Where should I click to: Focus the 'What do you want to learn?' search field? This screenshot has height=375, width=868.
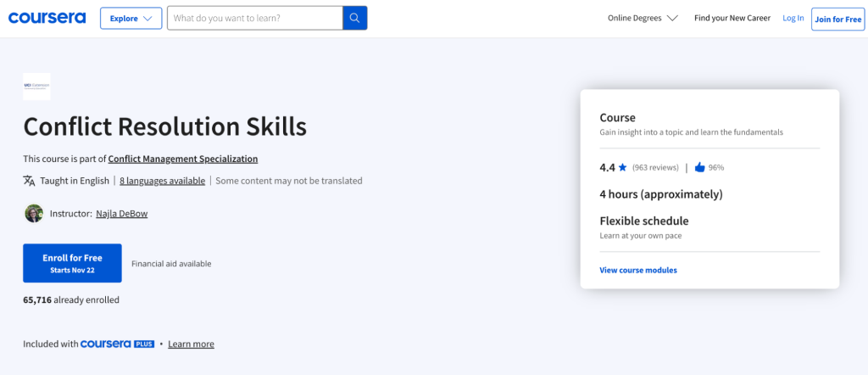255,18
